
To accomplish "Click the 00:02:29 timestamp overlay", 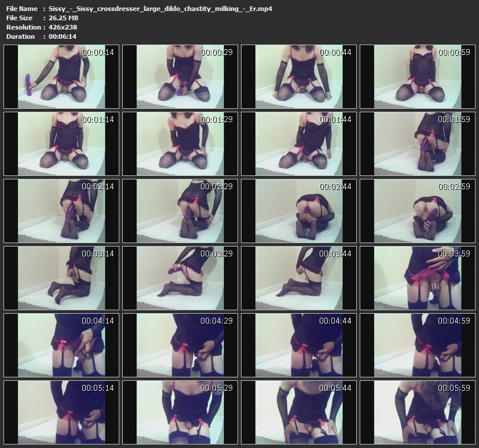I will pos(216,186).
